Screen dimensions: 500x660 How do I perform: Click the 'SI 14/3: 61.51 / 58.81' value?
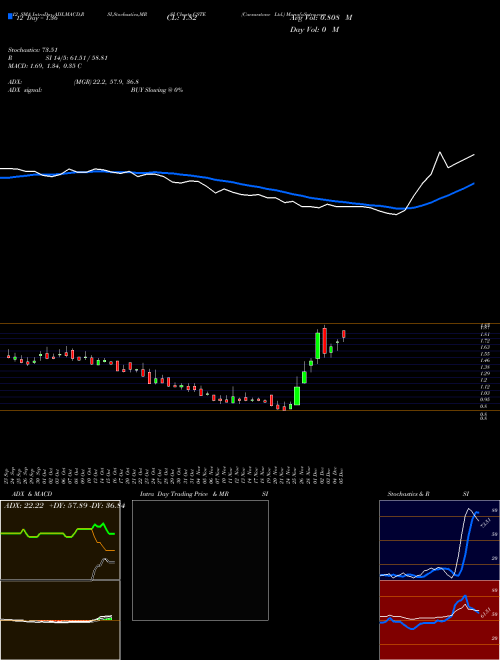(77, 58)
